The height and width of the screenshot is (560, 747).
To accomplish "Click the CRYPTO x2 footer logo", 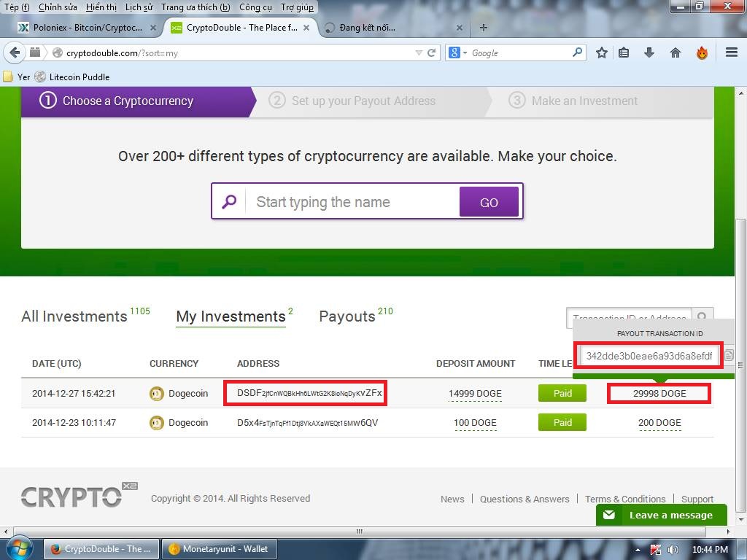I will (79, 495).
